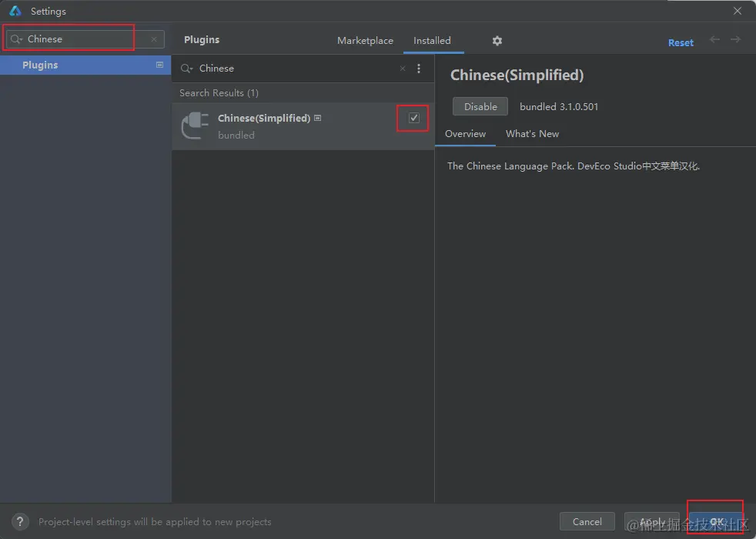
Task: Click the DevEco Studio logo in title bar
Action: 15,11
